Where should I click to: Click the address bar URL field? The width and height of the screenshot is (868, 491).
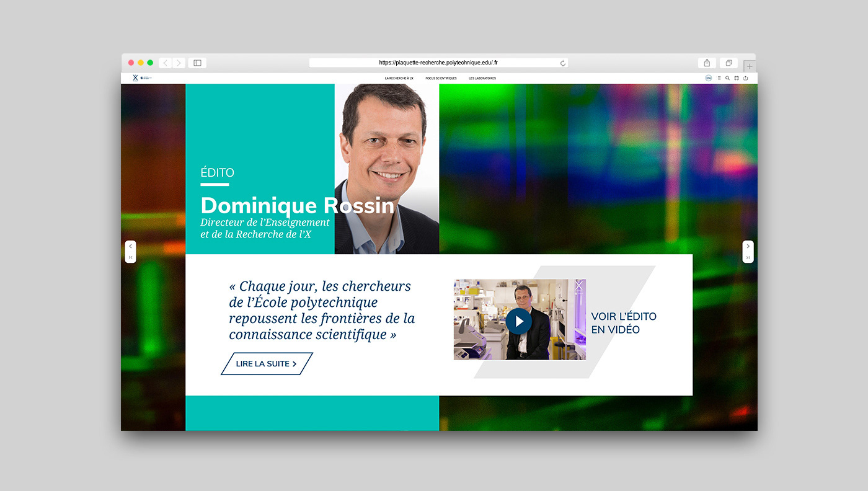click(438, 63)
